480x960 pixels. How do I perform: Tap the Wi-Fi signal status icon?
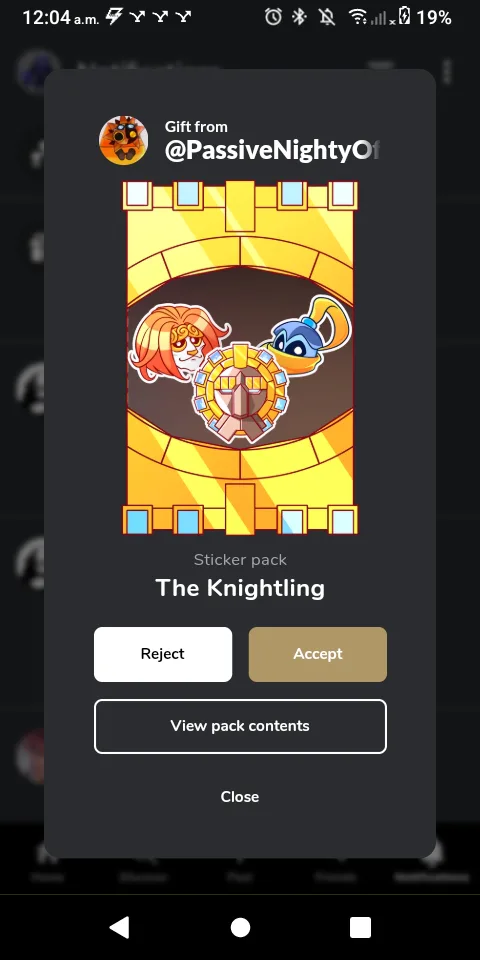[x=358, y=17]
